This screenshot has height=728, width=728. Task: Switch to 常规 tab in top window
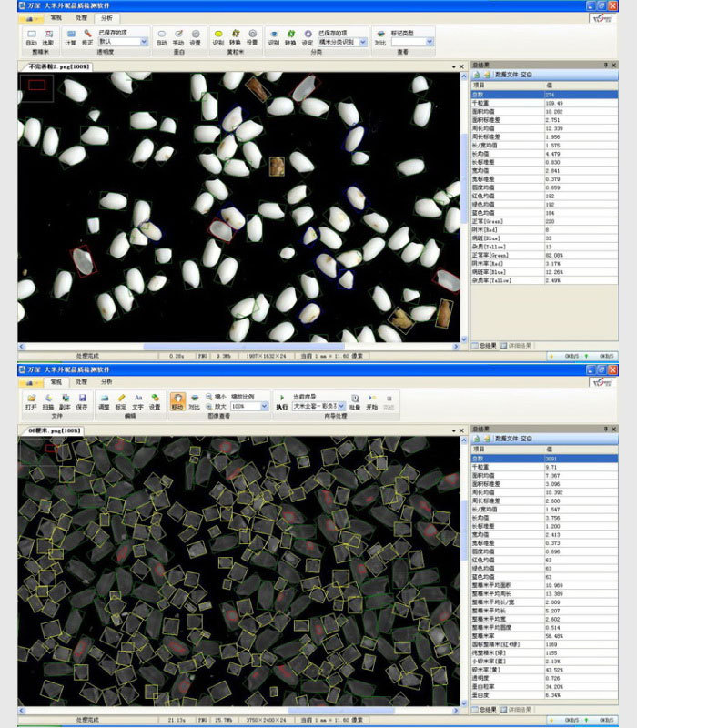click(x=56, y=17)
